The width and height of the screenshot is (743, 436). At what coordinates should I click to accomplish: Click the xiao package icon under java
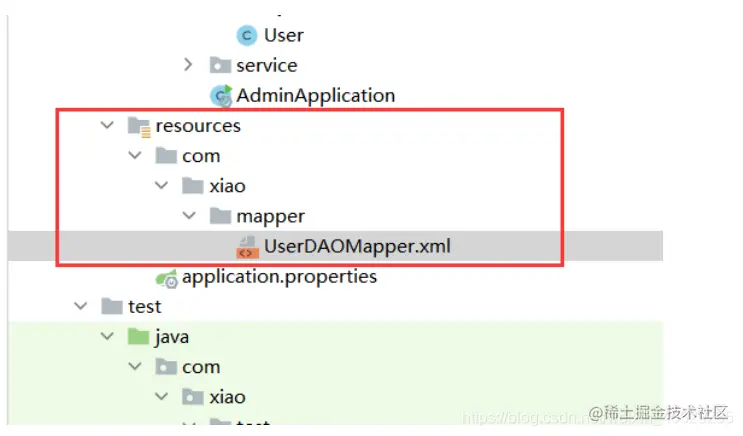coord(193,397)
